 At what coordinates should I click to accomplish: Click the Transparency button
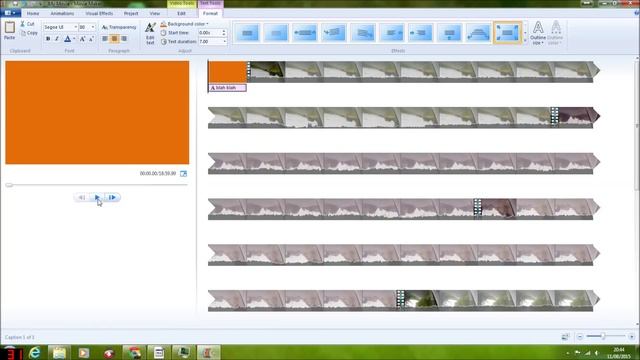pyautogui.click(x=119, y=27)
